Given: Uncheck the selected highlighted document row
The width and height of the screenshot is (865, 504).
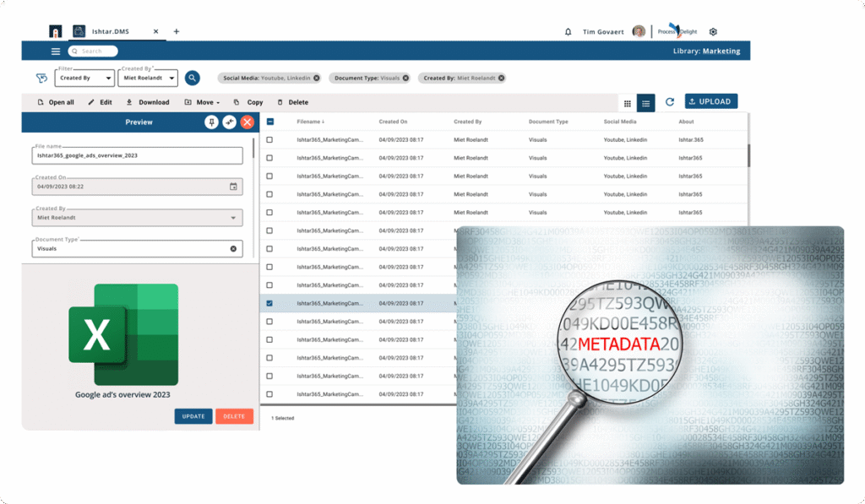Looking at the screenshot, I should pos(269,303).
